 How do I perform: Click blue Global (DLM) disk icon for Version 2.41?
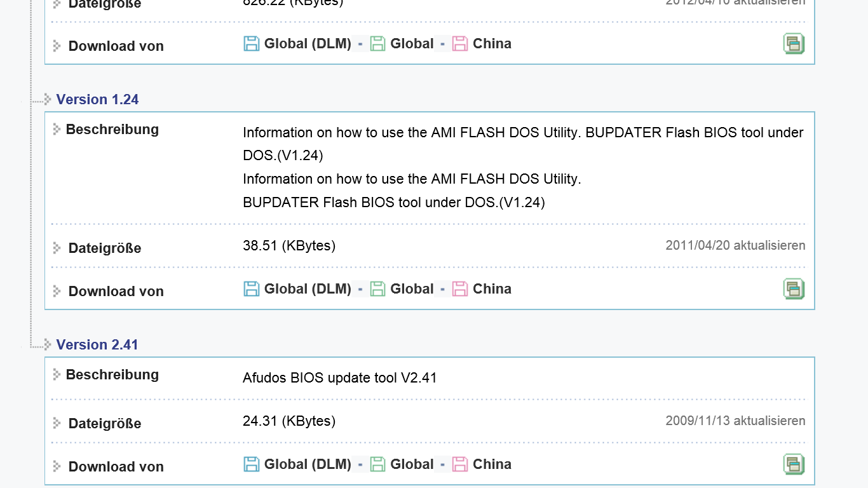(x=252, y=464)
